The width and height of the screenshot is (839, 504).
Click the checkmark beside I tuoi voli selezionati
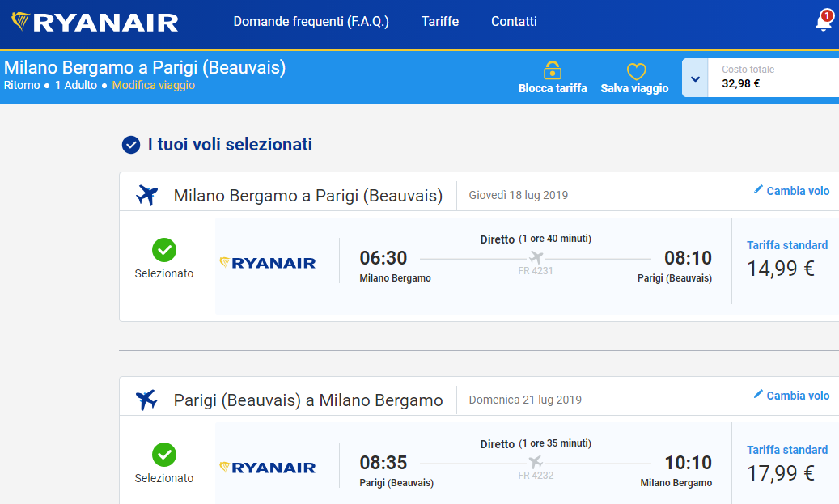click(131, 145)
